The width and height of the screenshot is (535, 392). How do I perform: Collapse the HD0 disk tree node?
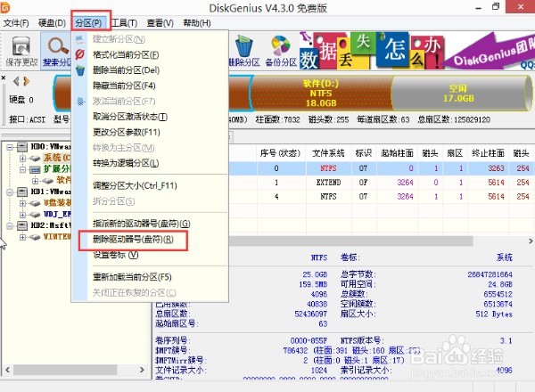(10, 147)
